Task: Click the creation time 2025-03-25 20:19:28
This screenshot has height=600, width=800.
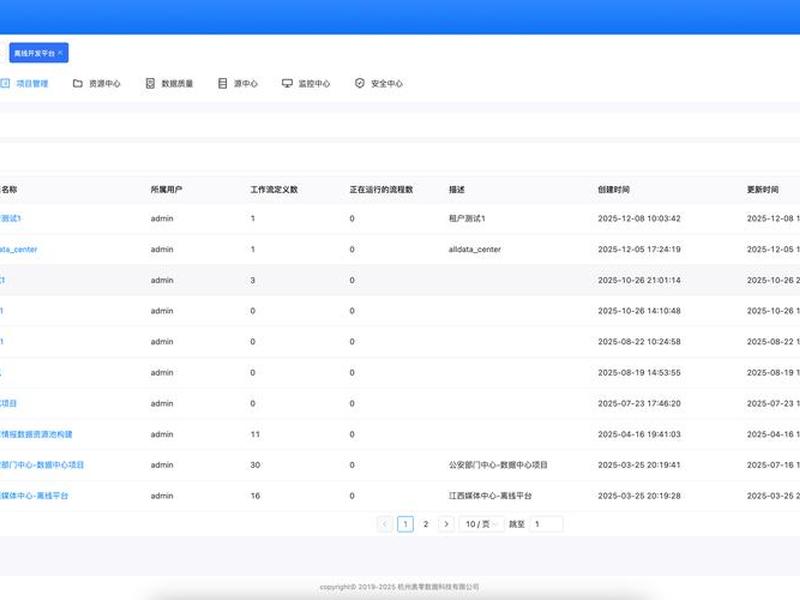Action: point(639,496)
